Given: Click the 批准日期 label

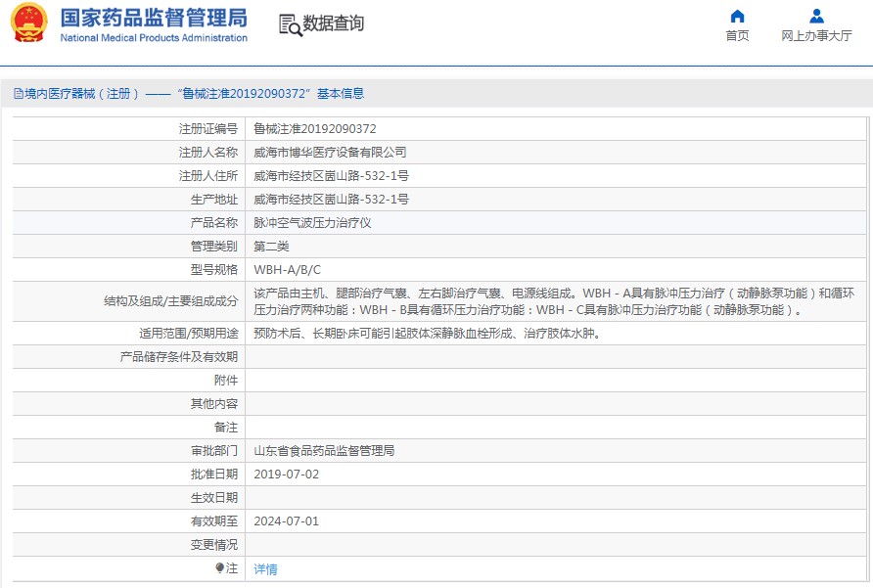Looking at the screenshot, I should tap(214, 474).
